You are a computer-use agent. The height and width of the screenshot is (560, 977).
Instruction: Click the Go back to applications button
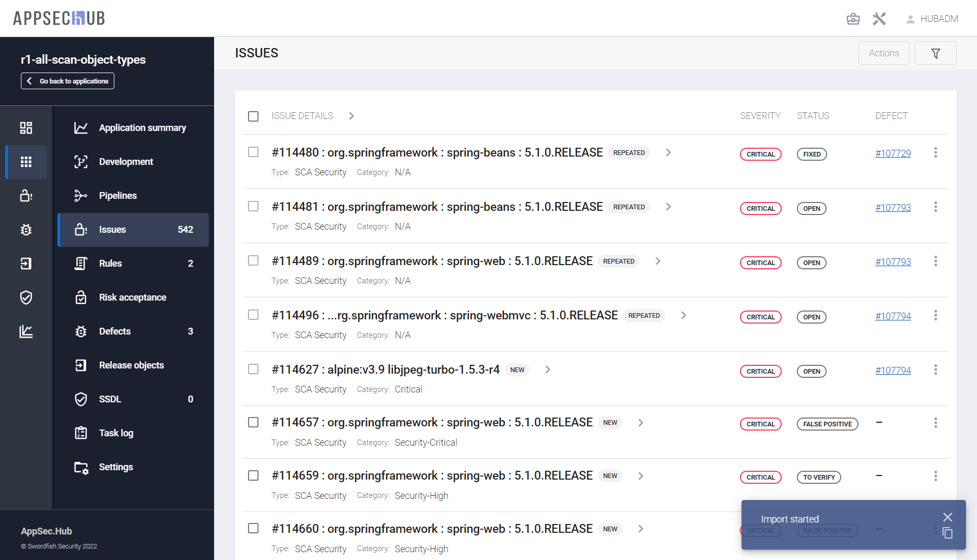pos(67,81)
